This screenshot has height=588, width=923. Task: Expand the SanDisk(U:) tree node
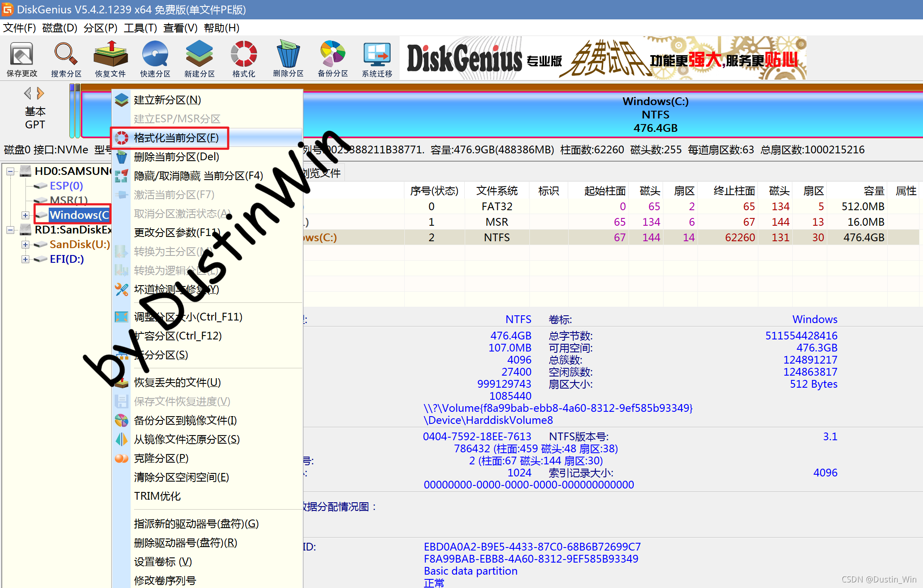[x=25, y=245]
